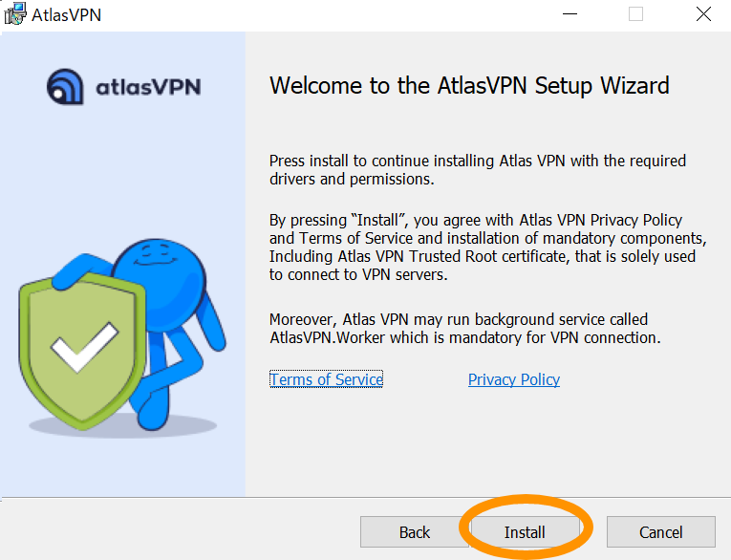731x560 pixels.
Task: Click the AtlasVPN installer icon in title bar
Action: coord(14,14)
